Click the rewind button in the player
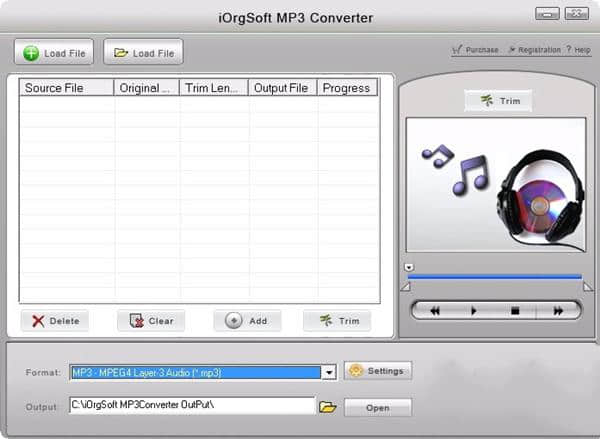Image resolution: width=600 pixels, height=439 pixels. (x=436, y=311)
